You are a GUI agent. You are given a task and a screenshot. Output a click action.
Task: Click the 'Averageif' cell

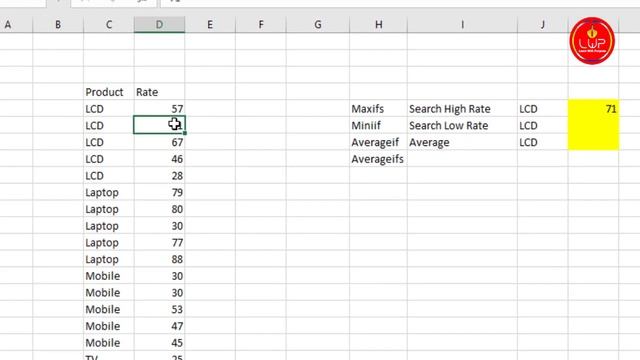click(378, 142)
